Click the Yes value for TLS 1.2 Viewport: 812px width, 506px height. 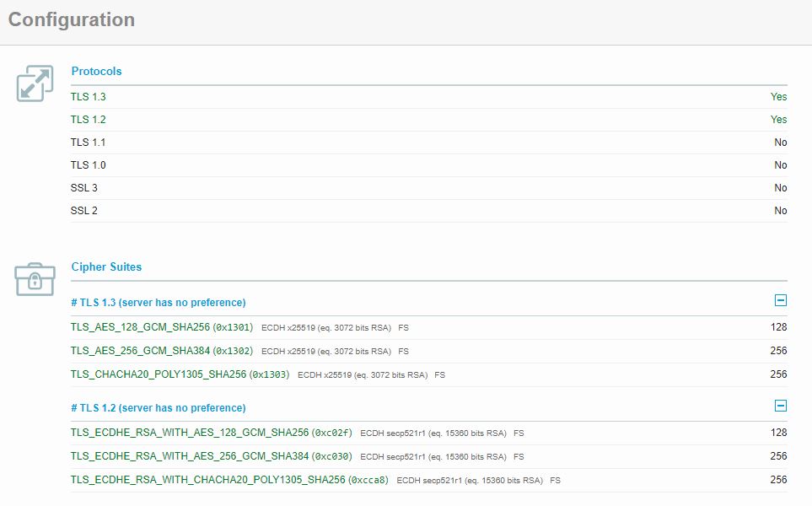pos(778,120)
